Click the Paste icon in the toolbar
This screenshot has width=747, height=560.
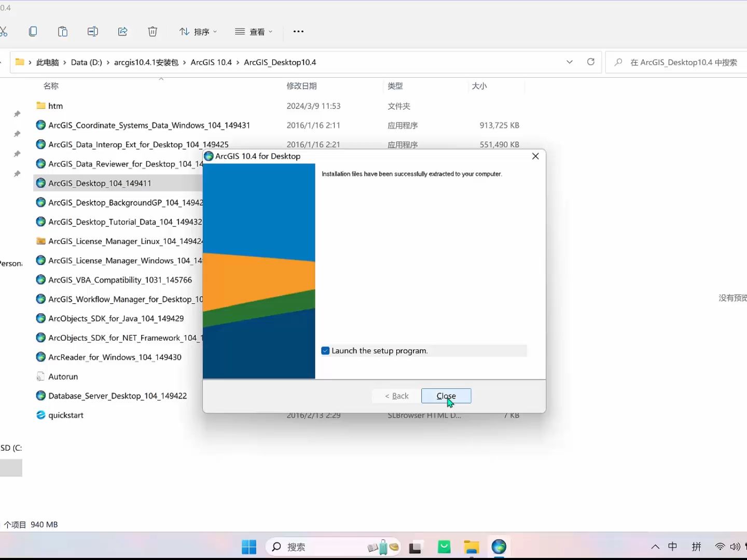pos(63,31)
